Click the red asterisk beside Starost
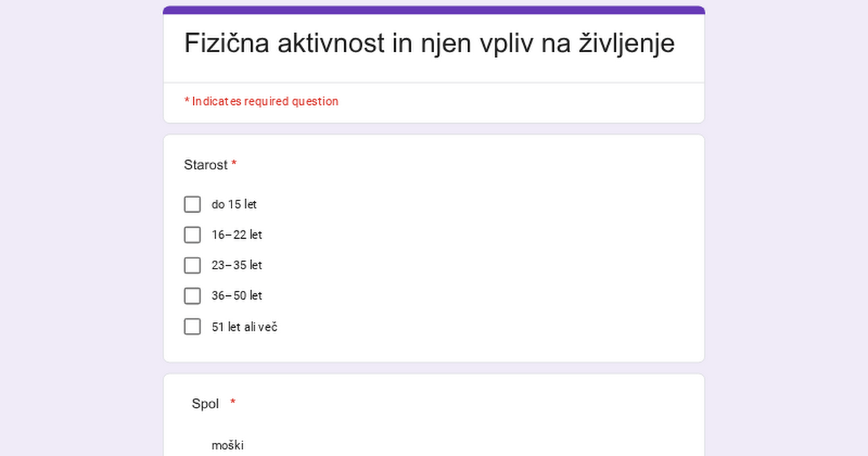The image size is (868, 456). pos(234,165)
